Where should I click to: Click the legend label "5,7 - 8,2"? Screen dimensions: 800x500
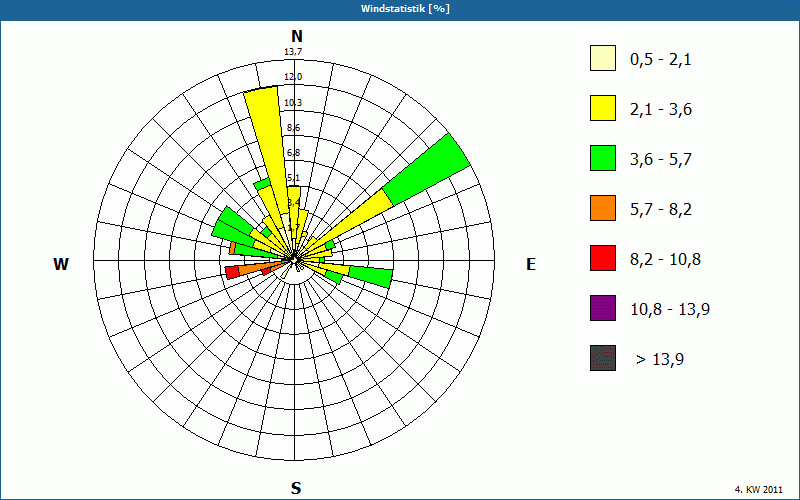pyautogui.click(x=661, y=210)
